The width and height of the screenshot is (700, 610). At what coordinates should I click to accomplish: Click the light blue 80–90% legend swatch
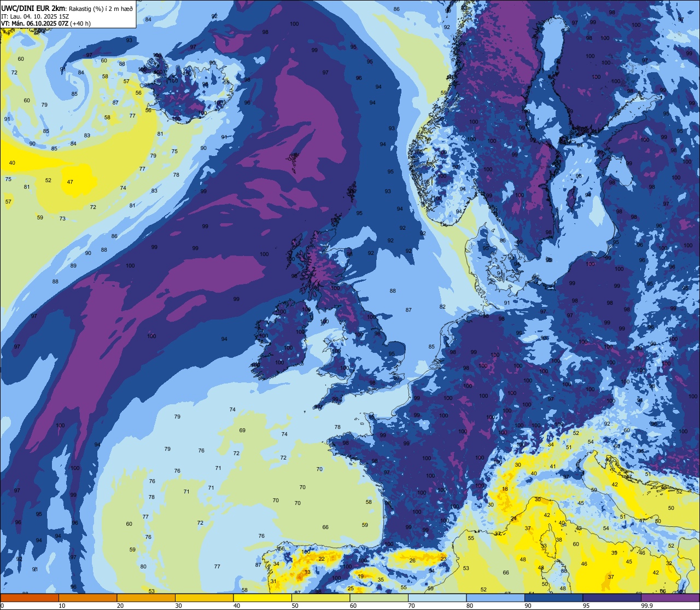click(495, 597)
